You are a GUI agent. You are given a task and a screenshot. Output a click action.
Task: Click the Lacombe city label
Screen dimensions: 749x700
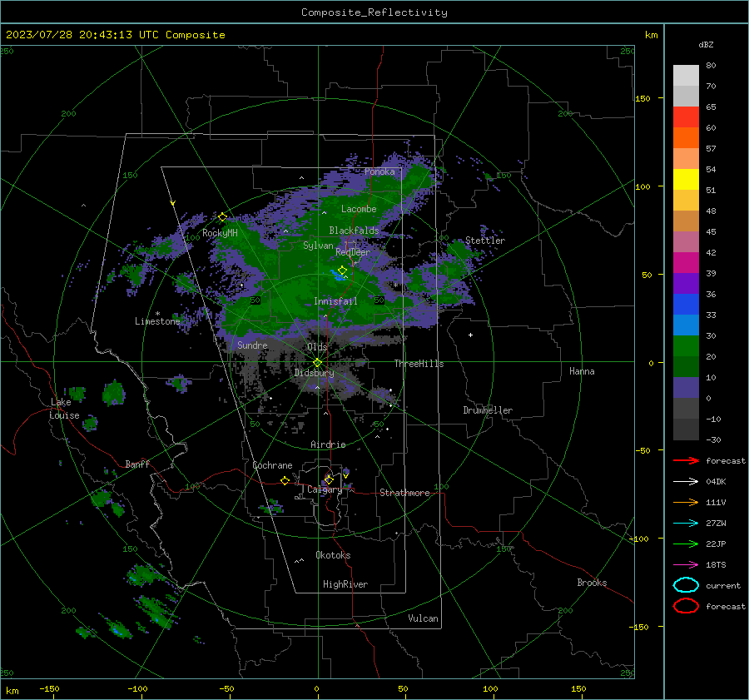359,209
